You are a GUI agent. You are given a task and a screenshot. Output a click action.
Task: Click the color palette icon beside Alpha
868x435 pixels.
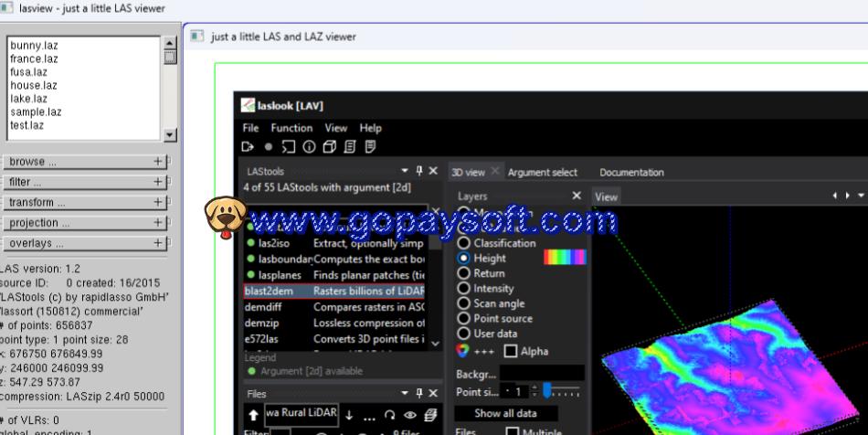pyautogui.click(x=462, y=351)
